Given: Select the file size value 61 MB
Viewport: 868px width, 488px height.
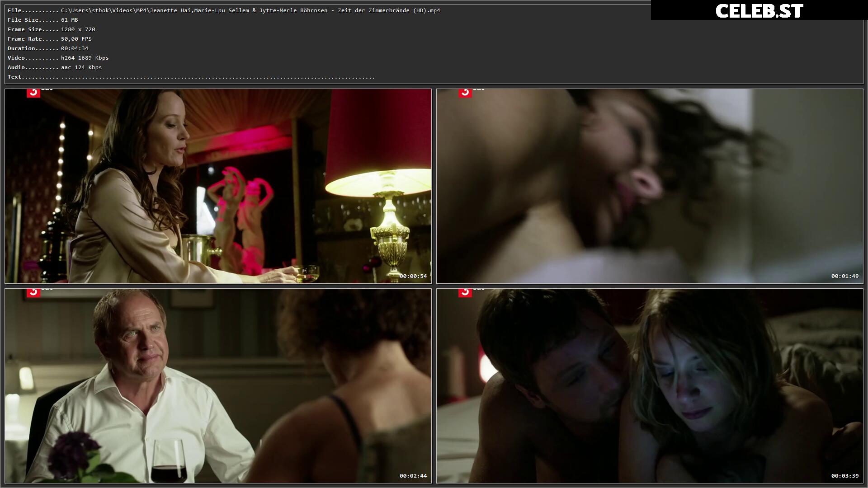Looking at the screenshot, I should tap(70, 20).
